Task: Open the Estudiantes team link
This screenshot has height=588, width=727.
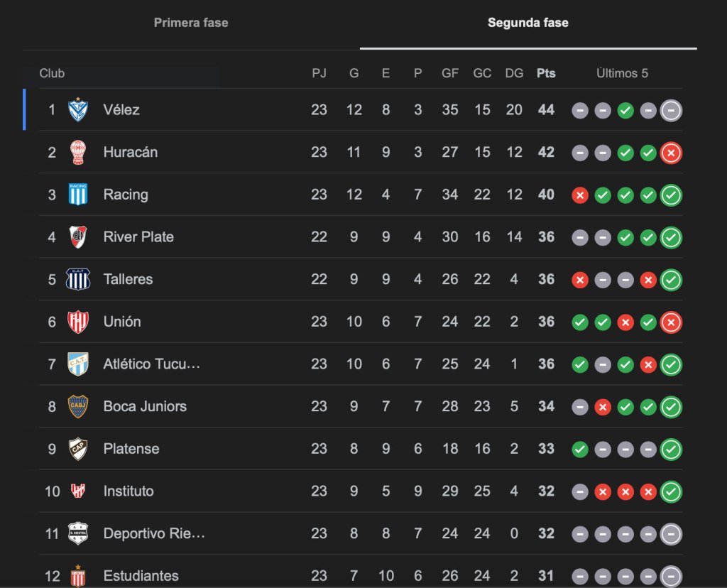Action: [x=141, y=576]
